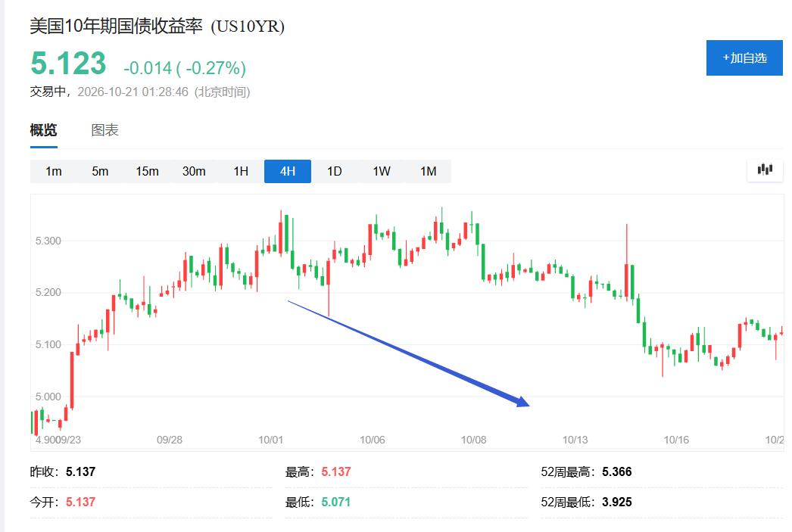Select the 1H timeframe

(241, 172)
